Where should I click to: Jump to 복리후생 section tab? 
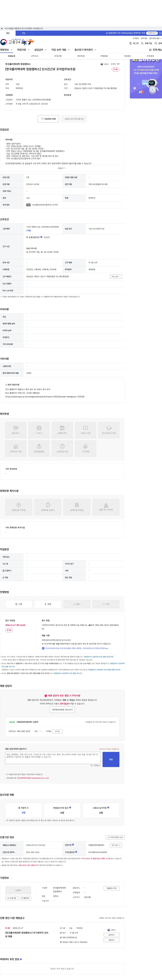pyautogui.click(x=81, y=56)
